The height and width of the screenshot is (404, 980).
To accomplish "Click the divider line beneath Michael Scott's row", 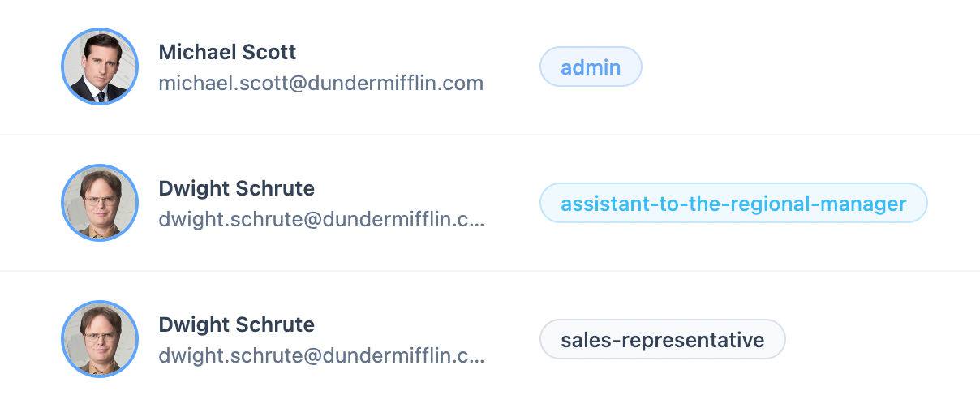I will pyautogui.click(x=490, y=135).
